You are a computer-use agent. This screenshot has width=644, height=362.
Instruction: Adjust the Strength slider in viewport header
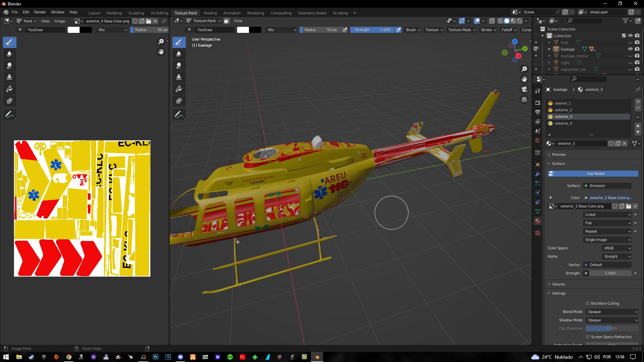[372, 30]
